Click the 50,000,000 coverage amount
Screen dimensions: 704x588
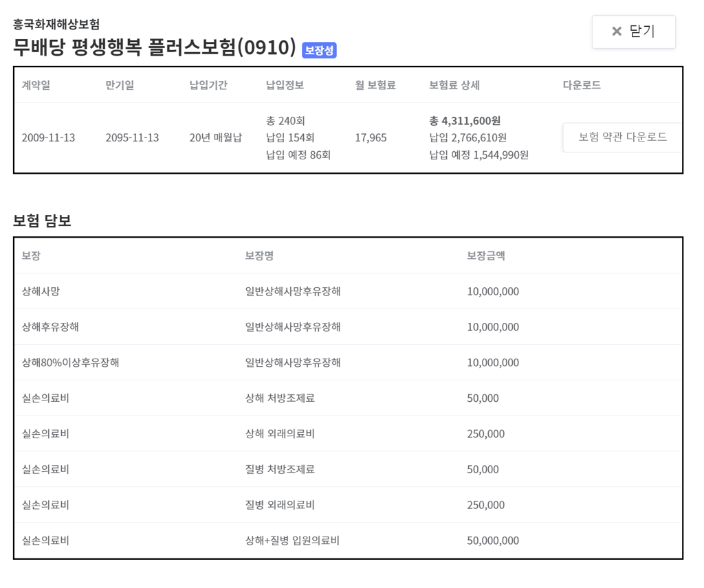pyautogui.click(x=492, y=541)
